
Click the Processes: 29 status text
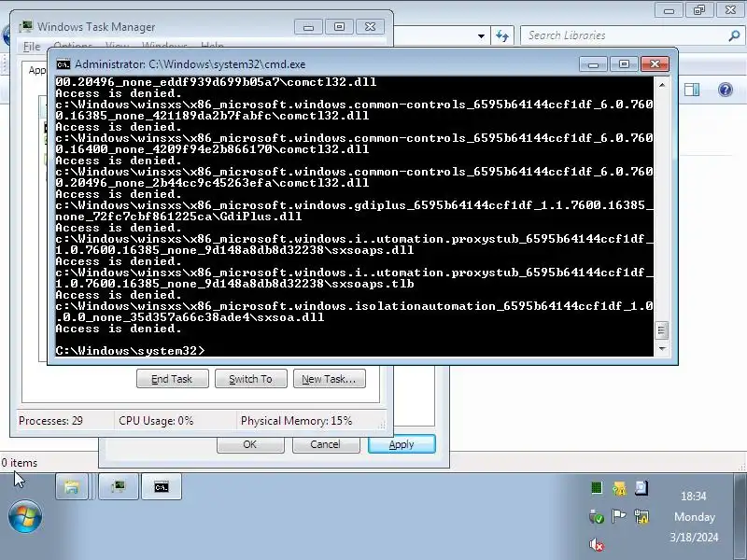(x=50, y=421)
